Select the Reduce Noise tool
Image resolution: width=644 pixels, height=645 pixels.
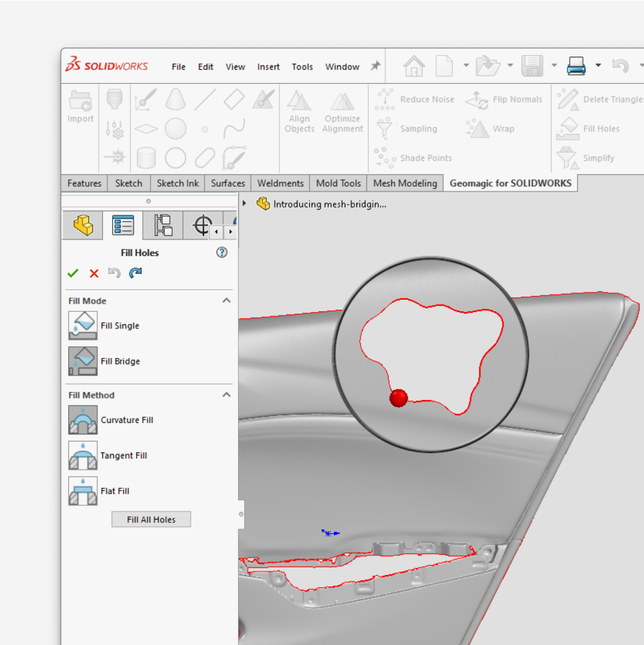click(415, 100)
